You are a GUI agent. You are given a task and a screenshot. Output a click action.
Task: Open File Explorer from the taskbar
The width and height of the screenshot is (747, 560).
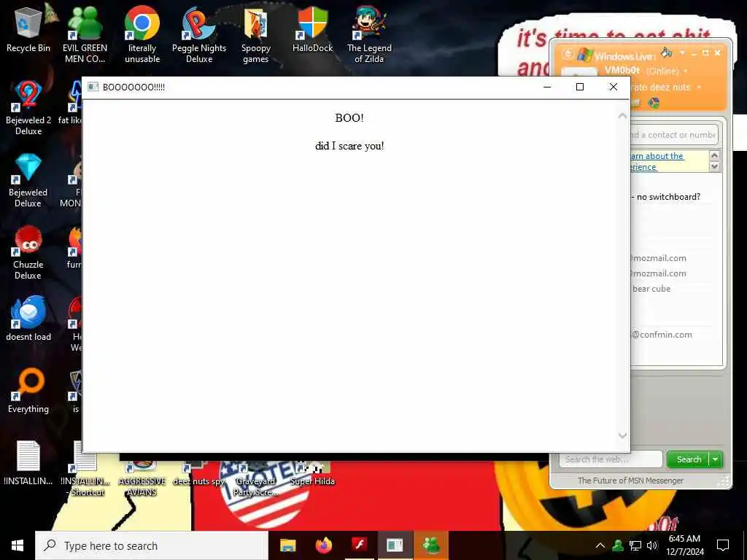(287, 545)
